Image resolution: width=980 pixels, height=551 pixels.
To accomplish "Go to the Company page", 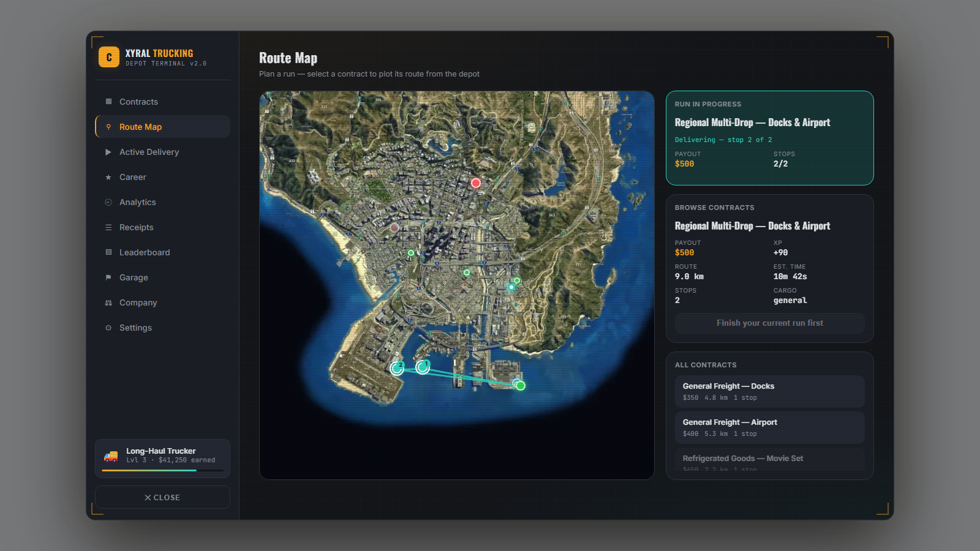I will (162, 302).
